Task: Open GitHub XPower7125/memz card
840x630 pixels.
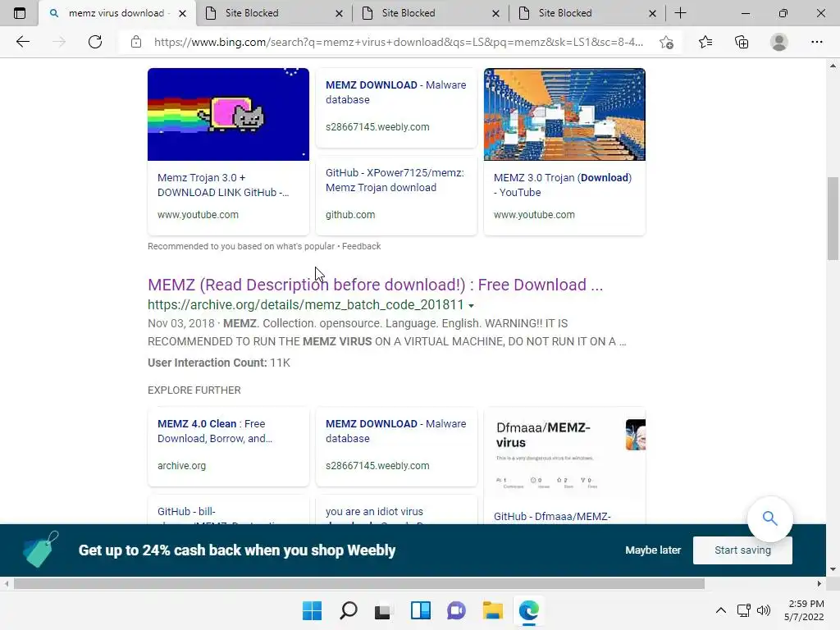Action: [396, 195]
